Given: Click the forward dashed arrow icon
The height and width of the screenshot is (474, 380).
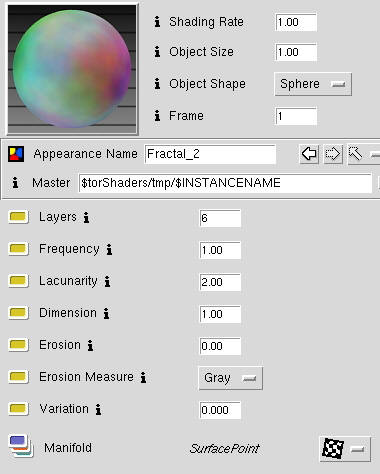Looking at the screenshot, I should [x=333, y=154].
